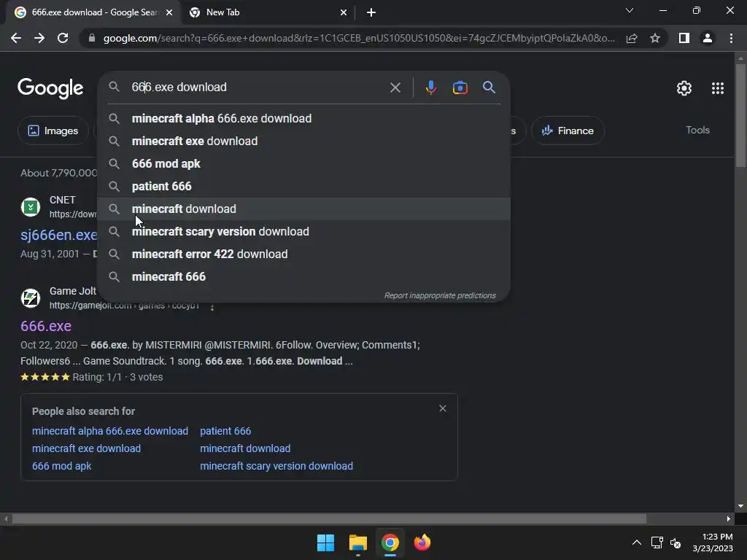Click Report inappropriate predictions

coord(440,296)
